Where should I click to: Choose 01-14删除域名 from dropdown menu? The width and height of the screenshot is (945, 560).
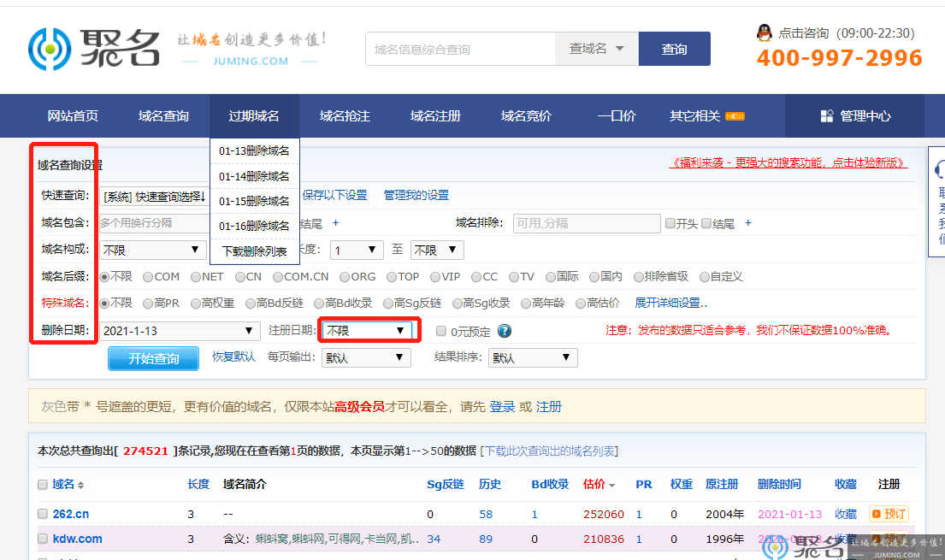254,176
